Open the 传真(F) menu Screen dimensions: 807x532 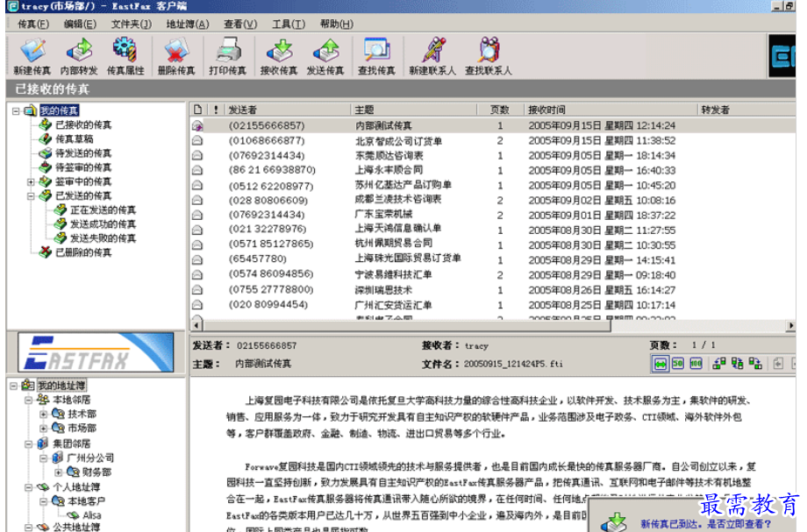[33, 25]
